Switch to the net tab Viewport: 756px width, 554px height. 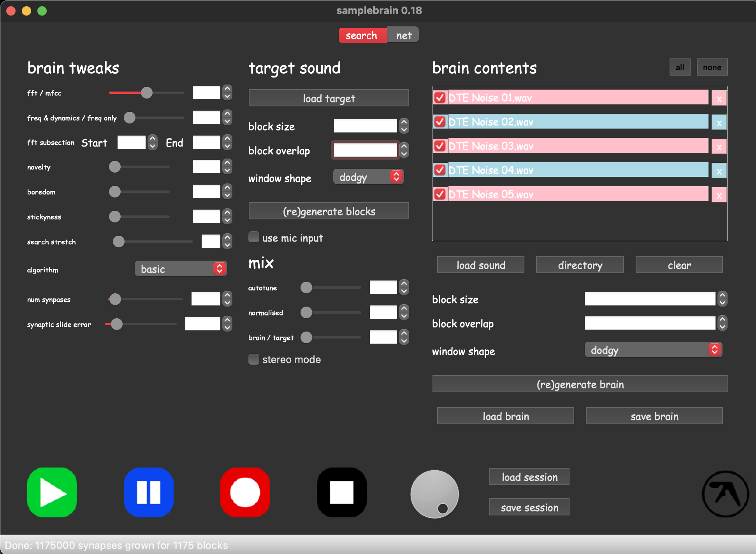coord(403,35)
